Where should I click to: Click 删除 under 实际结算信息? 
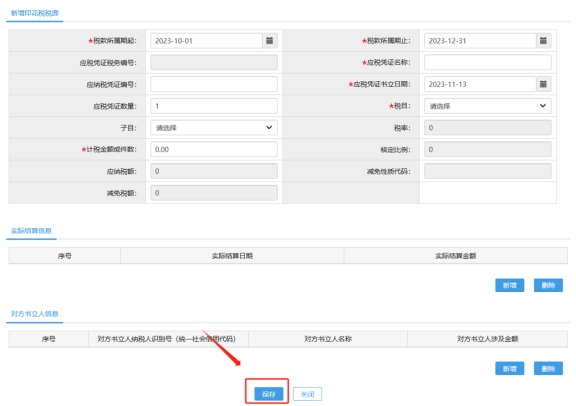coord(548,285)
